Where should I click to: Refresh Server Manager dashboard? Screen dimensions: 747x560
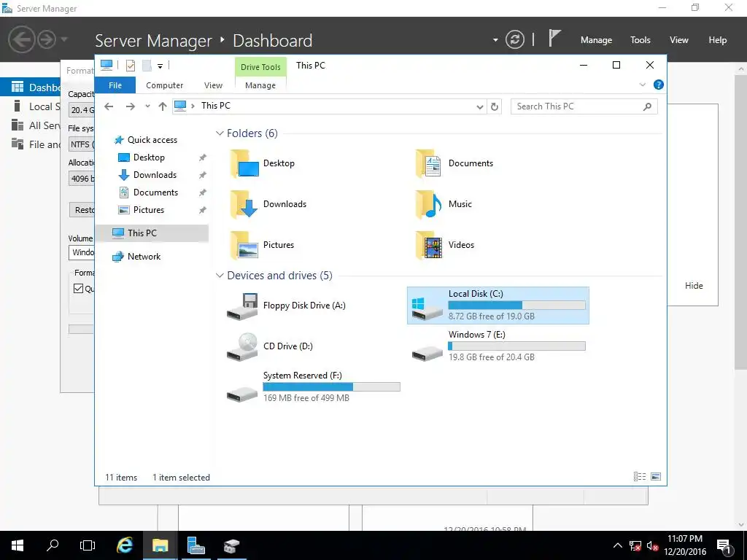pyautogui.click(x=515, y=39)
